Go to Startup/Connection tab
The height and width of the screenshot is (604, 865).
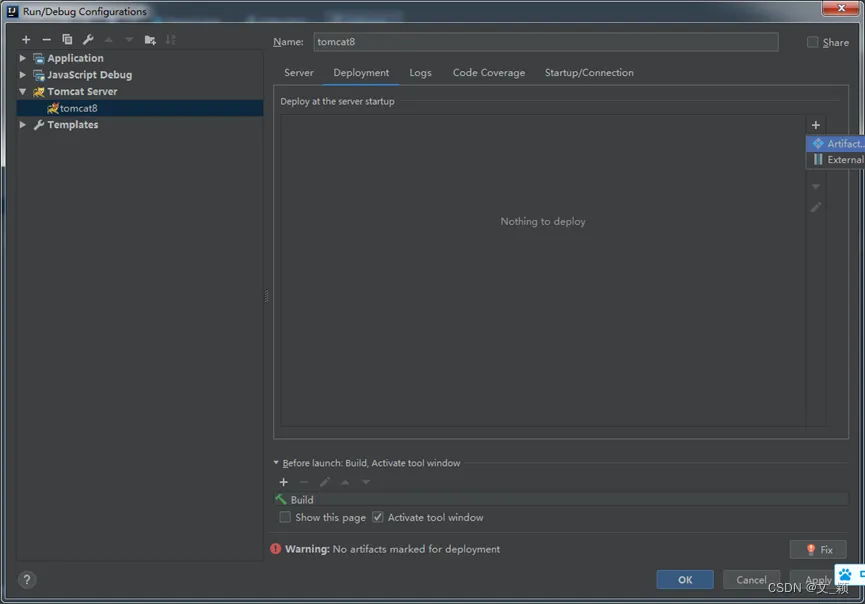pyautogui.click(x=589, y=73)
